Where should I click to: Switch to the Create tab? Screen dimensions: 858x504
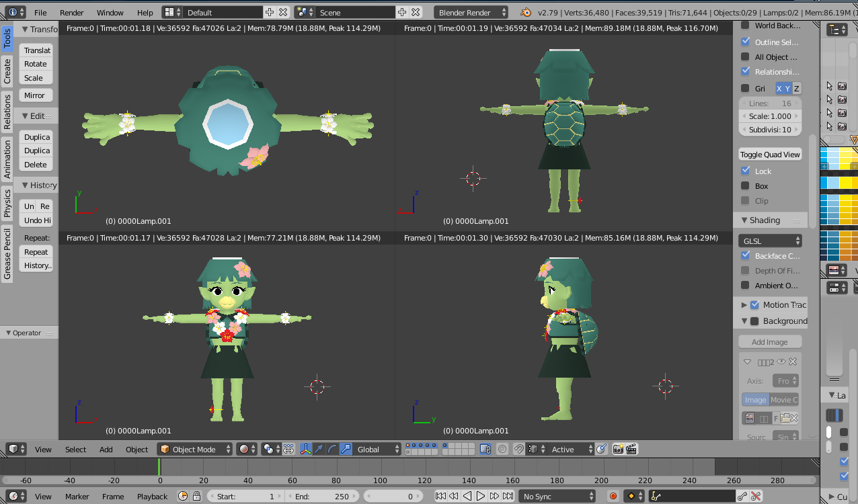point(7,71)
